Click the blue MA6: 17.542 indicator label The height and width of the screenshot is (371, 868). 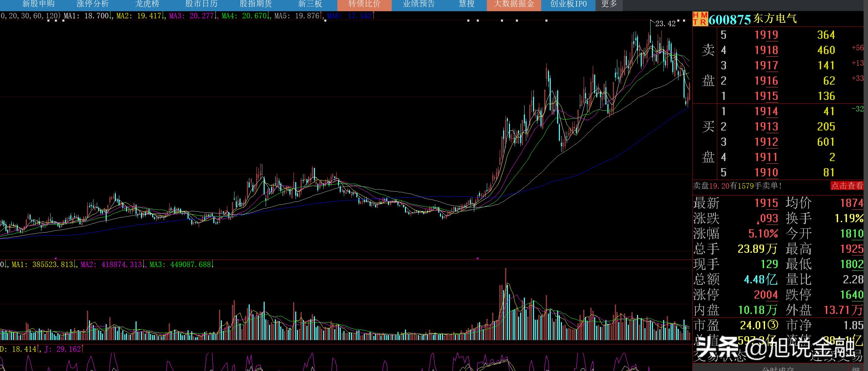pyautogui.click(x=349, y=16)
